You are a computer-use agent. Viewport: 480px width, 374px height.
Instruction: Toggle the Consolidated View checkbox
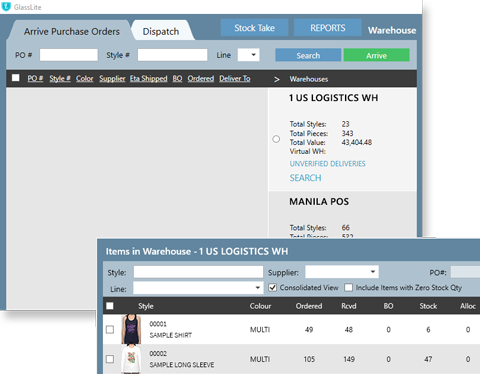point(273,287)
